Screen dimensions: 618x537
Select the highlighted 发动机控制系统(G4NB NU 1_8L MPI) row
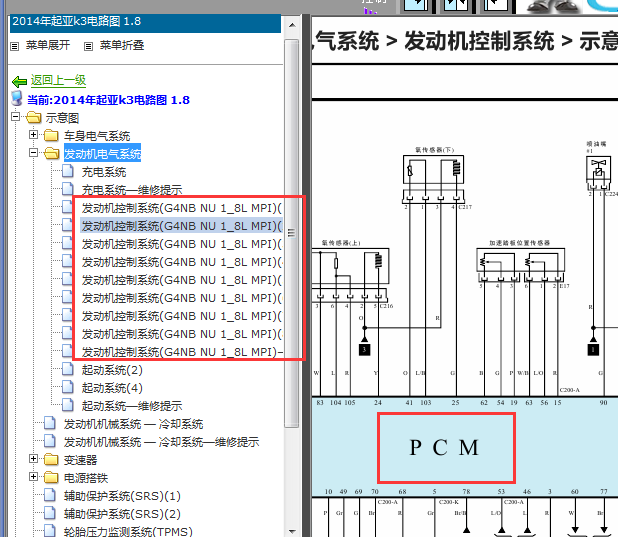pyautogui.click(x=181, y=226)
